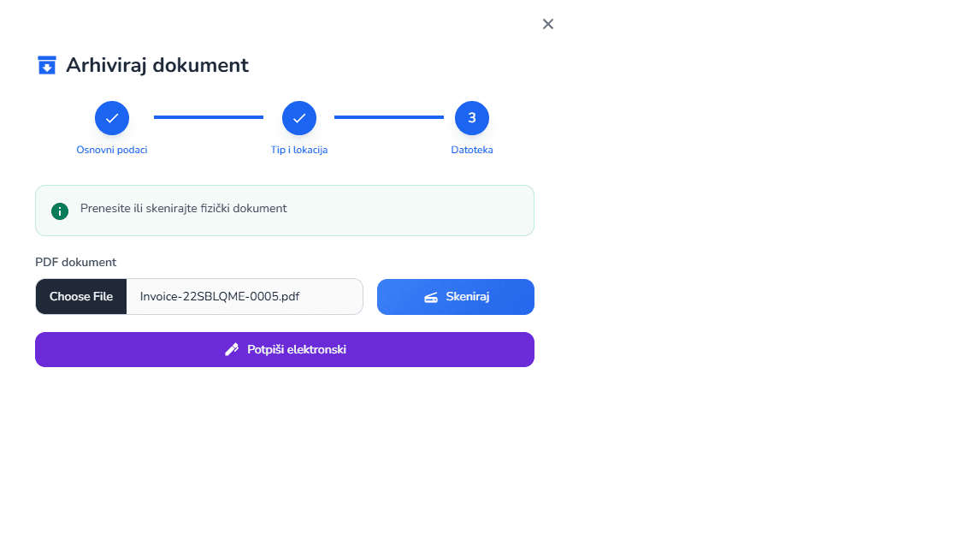Viewport: 980px width, 534px height.
Task: Select the Tip i lokacija checkmark circle
Action: tap(299, 118)
